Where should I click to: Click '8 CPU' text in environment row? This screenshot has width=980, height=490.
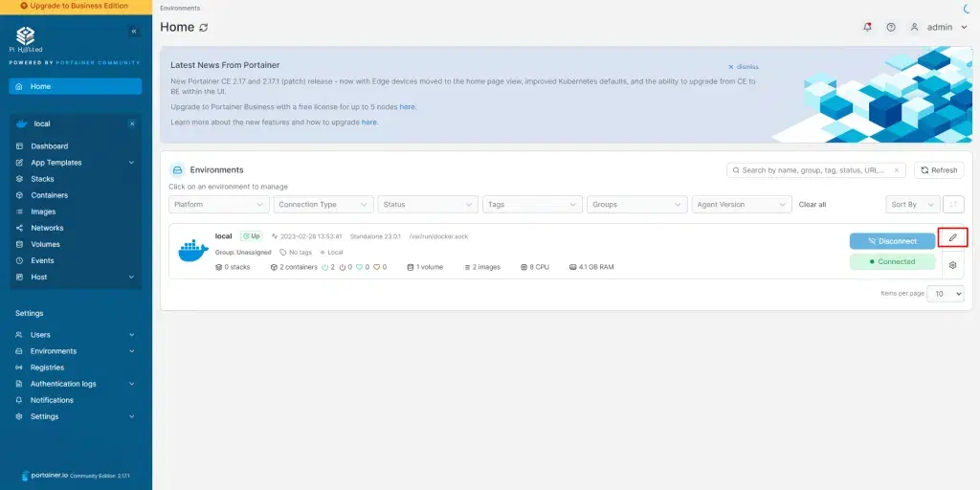pyautogui.click(x=535, y=267)
